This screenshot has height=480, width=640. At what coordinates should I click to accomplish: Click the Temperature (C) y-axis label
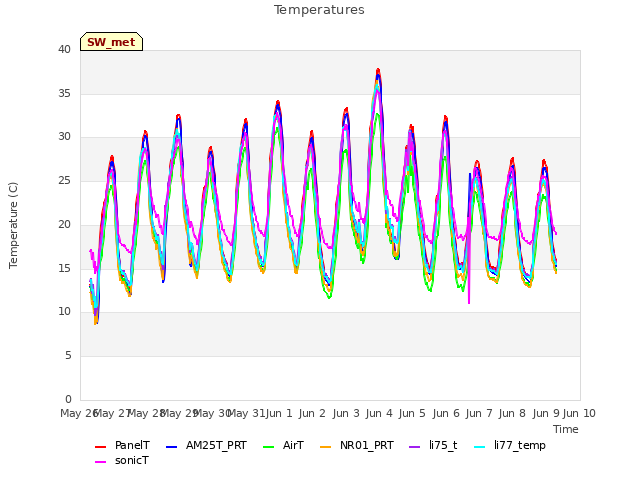(13, 225)
